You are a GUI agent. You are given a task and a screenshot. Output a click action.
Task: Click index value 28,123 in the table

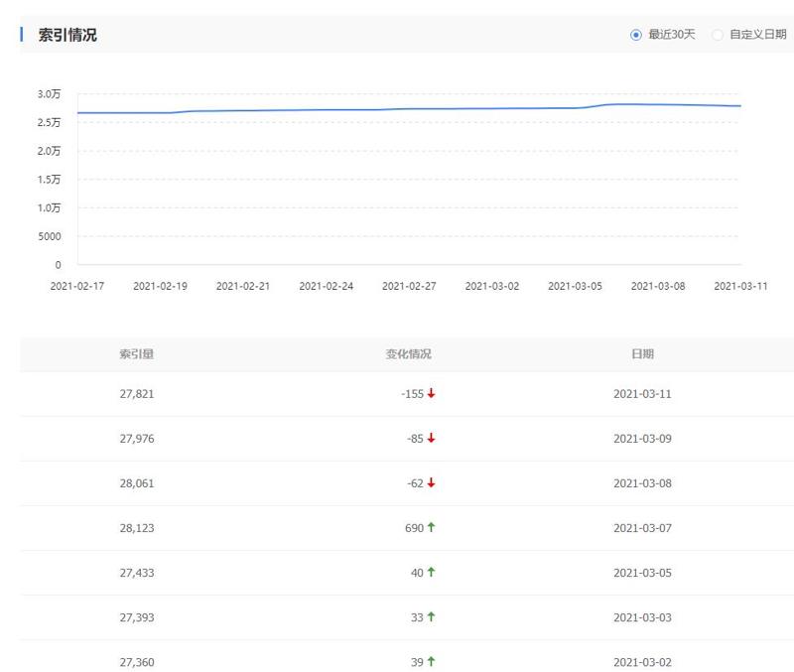137,528
